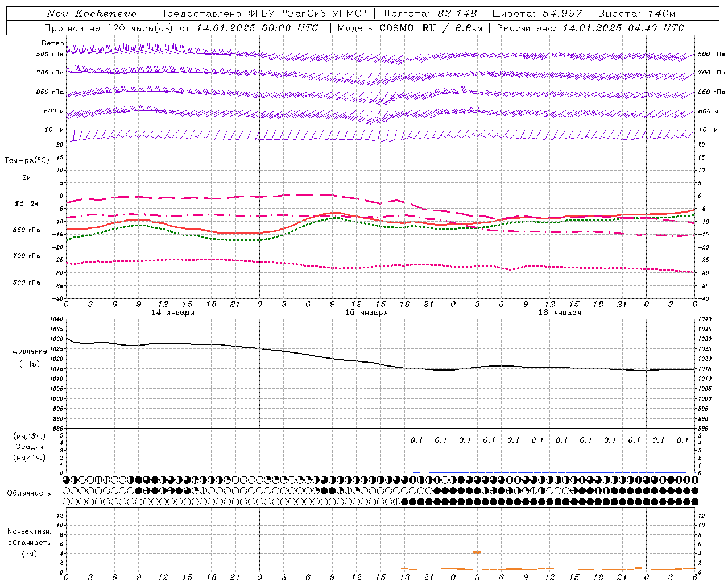Select the Предоставлено ФГБУ "ЗапСиб УГМС" text

coord(263,14)
